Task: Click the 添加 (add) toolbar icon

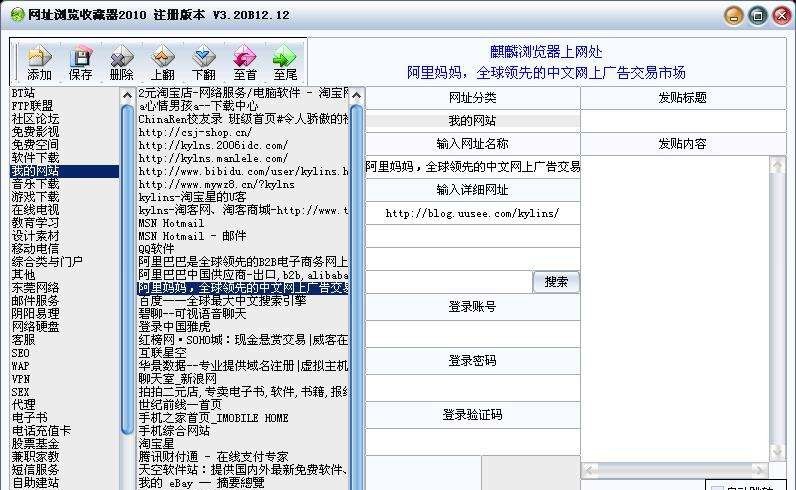Action: [40, 63]
